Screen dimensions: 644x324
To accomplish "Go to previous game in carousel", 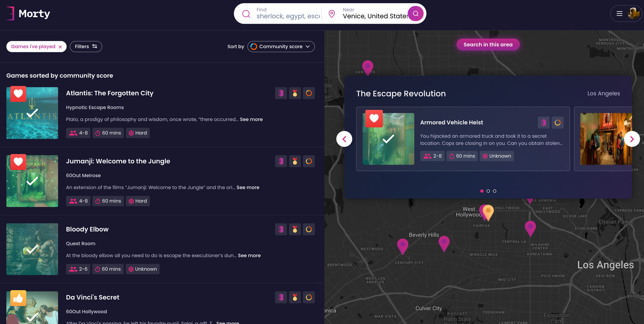I will (344, 139).
